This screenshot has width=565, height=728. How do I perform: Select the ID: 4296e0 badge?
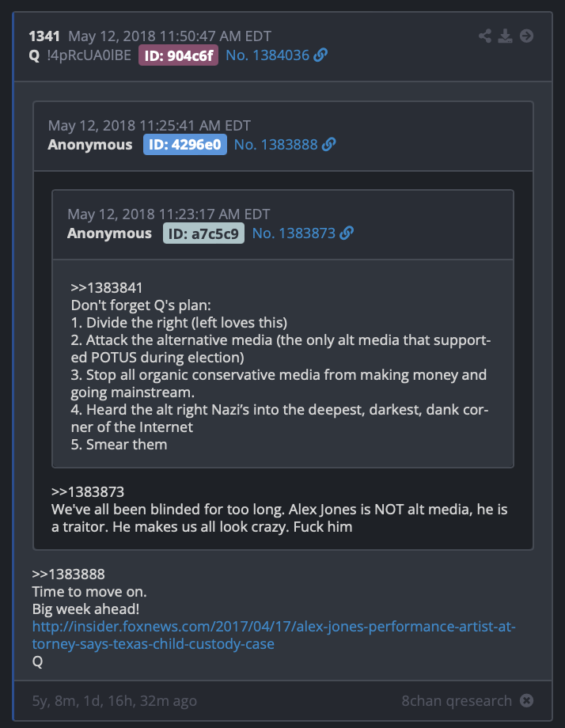point(185,144)
